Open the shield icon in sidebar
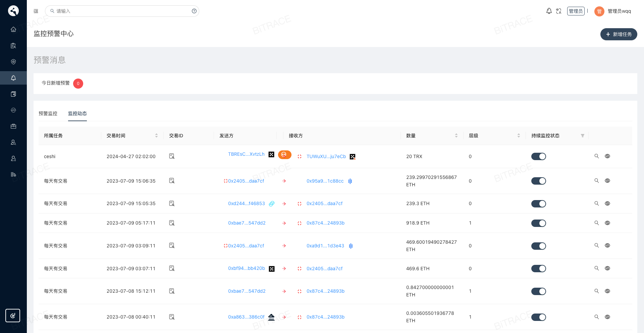The height and width of the screenshot is (333, 644). click(13, 62)
